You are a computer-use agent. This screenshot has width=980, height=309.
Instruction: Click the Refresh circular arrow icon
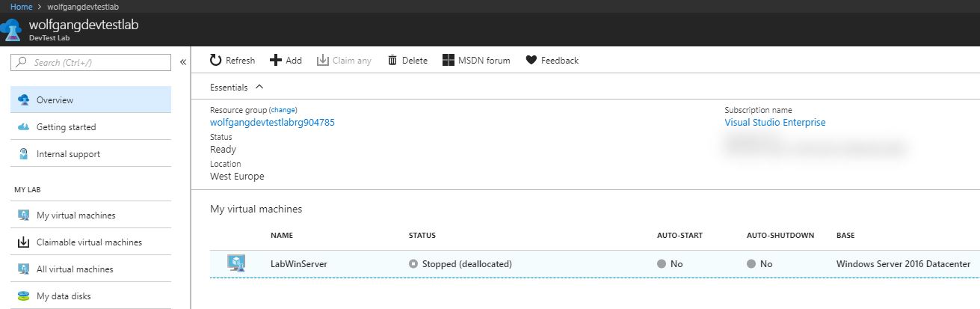[x=216, y=60]
